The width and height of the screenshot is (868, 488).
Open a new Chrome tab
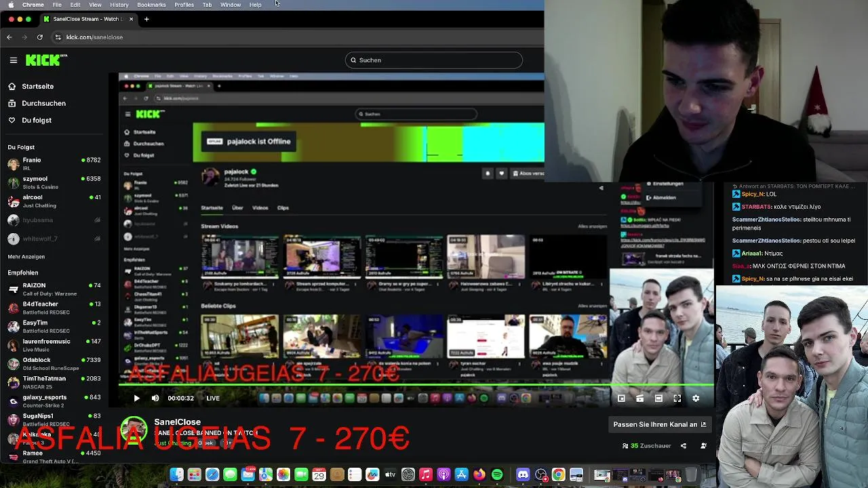click(x=146, y=19)
